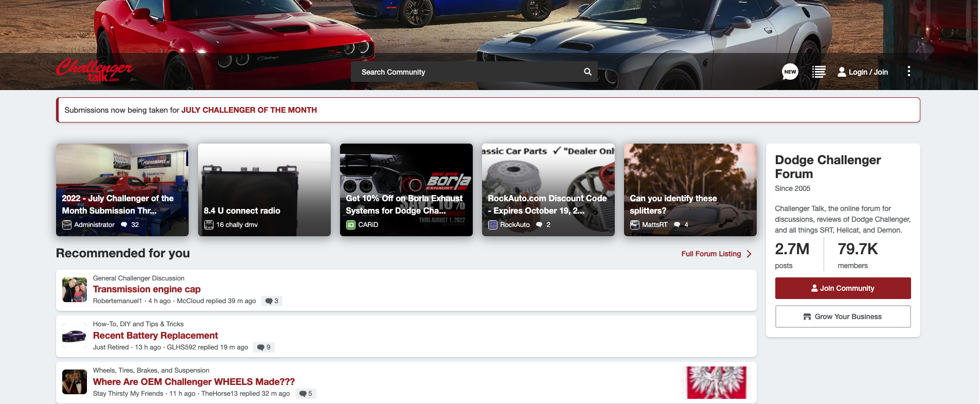Click the Join Community button
The width and height of the screenshot is (980, 404).
click(843, 288)
